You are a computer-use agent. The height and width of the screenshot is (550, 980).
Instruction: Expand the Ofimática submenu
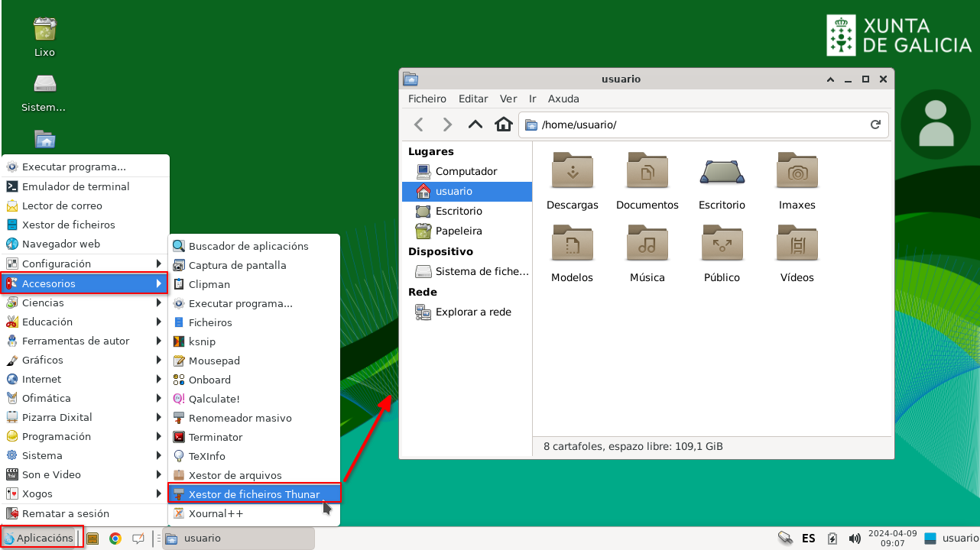pyautogui.click(x=84, y=398)
